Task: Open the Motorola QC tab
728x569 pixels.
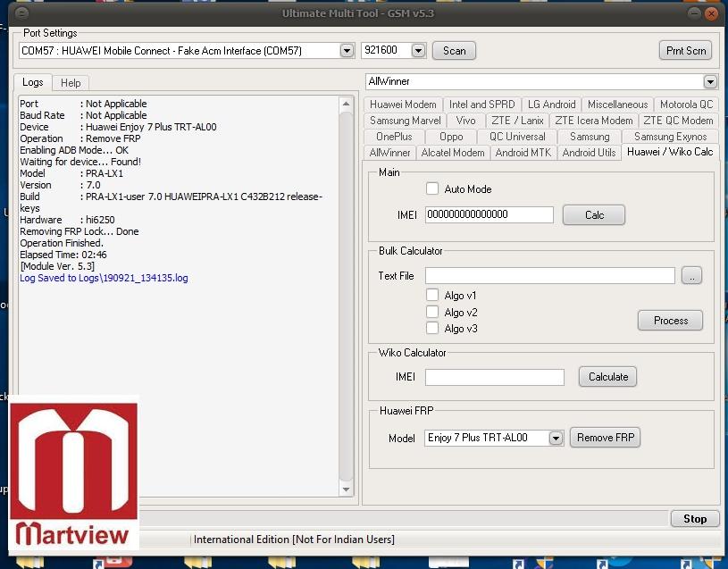Action: pos(686,105)
